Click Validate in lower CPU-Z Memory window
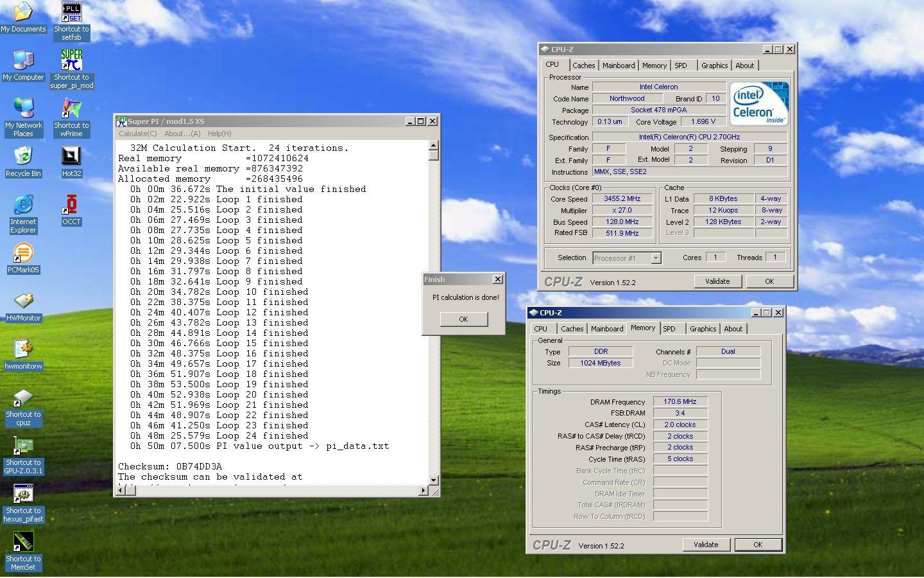924x578 pixels. click(706, 545)
